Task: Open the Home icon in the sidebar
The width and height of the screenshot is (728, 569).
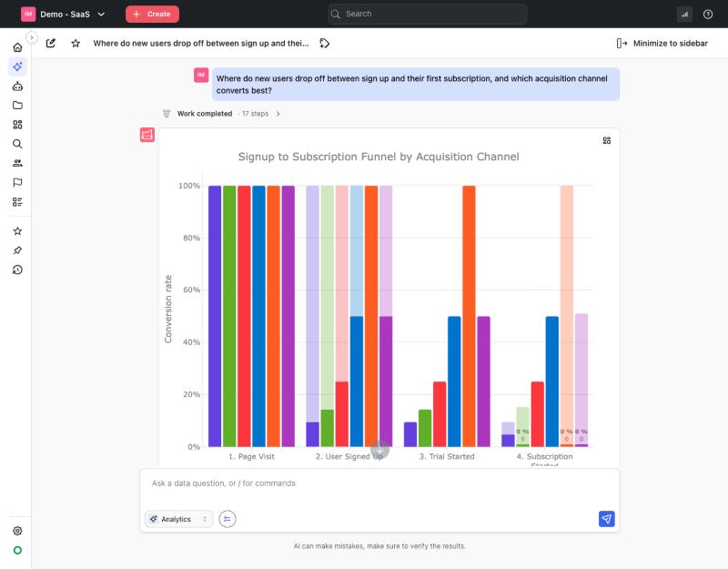Action: [x=17, y=47]
